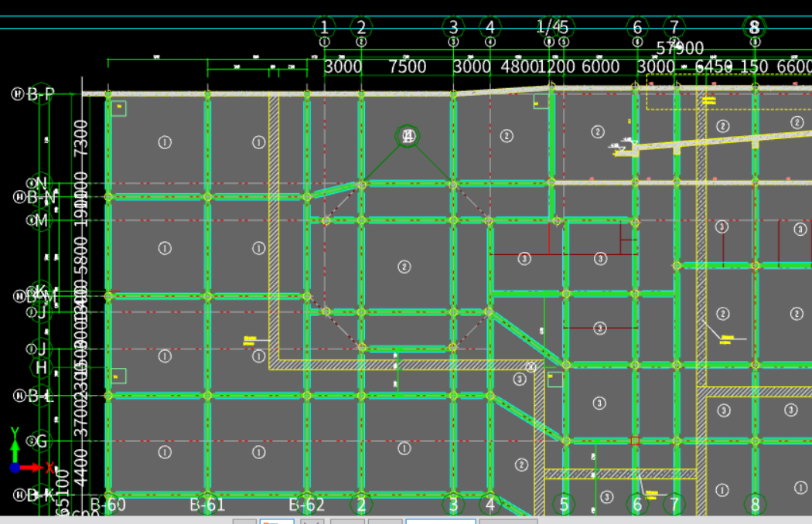
Task: Select the 57900 overall dimension text
Action: pos(680,48)
